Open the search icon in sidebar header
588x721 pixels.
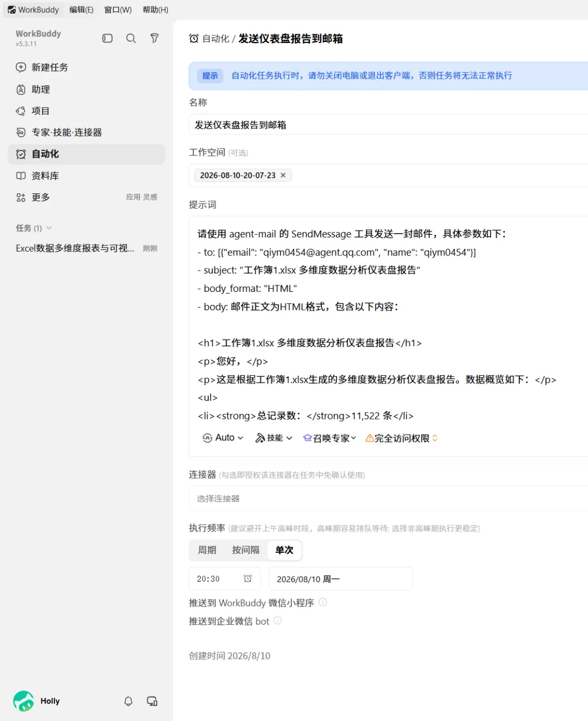coord(131,38)
